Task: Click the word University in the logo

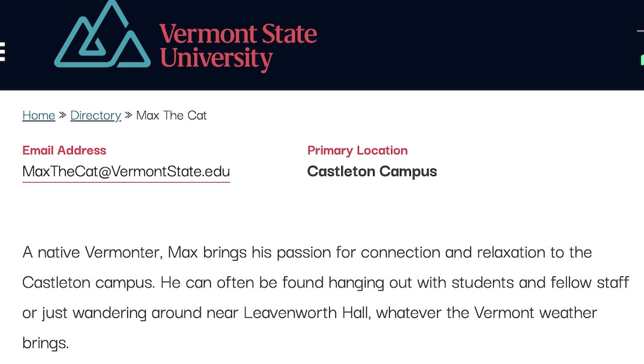Action: (x=217, y=59)
